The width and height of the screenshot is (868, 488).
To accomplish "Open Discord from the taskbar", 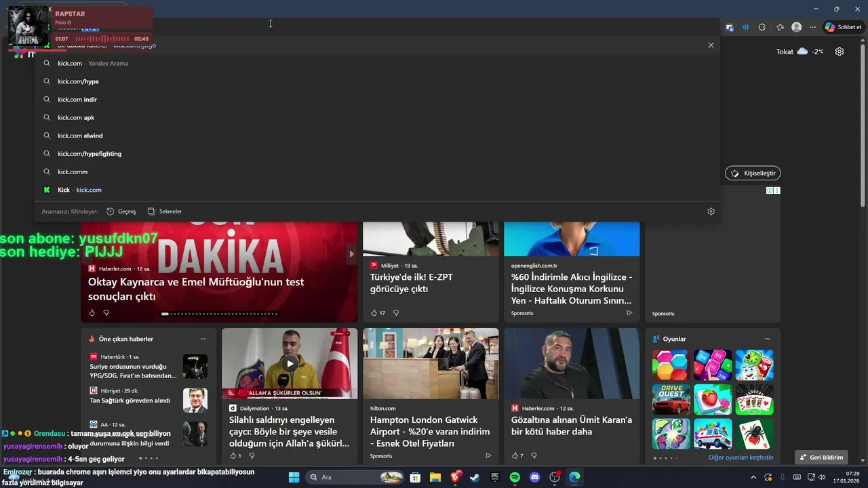I will click(x=535, y=477).
